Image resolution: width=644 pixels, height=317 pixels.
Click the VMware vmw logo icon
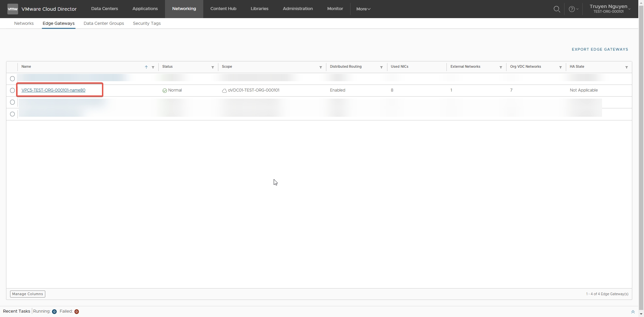(13, 9)
